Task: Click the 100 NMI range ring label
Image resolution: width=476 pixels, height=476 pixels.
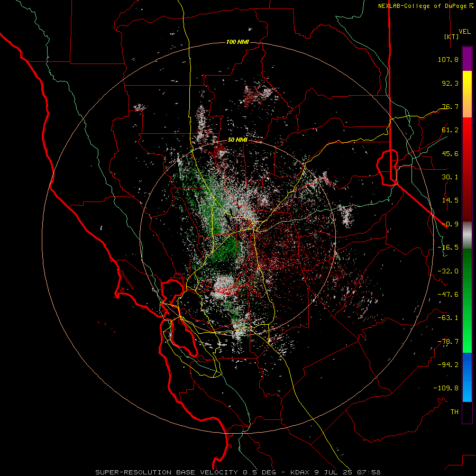Action: (x=237, y=42)
